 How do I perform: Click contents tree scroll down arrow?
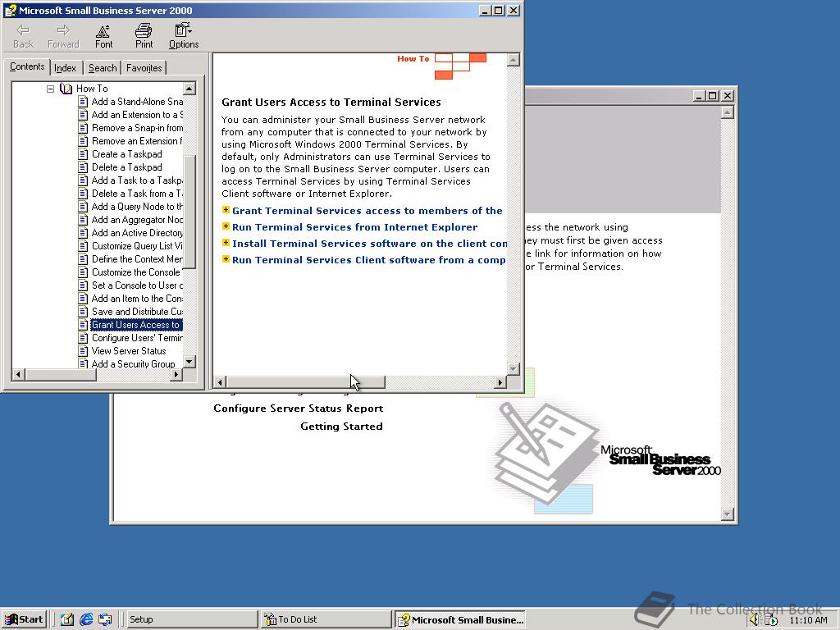[x=189, y=362]
